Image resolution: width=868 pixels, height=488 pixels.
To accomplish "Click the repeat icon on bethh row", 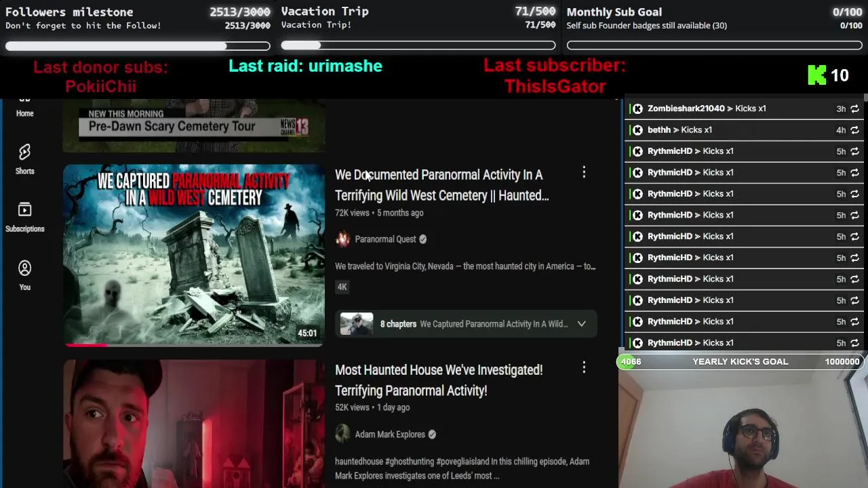I will [x=854, y=130].
